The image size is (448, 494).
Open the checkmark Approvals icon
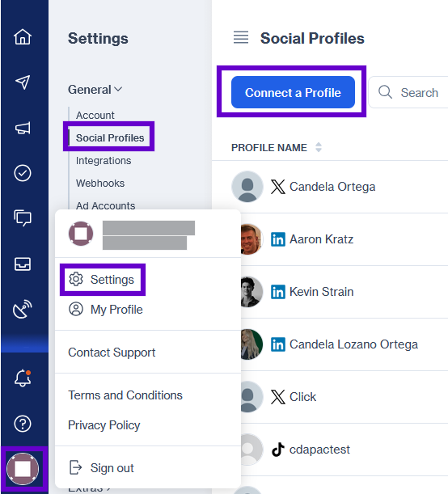[x=23, y=173]
